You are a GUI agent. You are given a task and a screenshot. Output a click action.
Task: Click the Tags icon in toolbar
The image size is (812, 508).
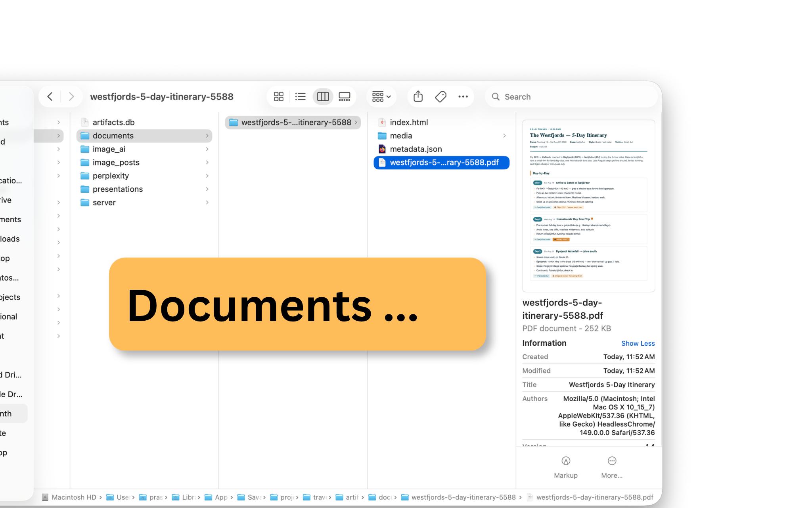tap(440, 96)
